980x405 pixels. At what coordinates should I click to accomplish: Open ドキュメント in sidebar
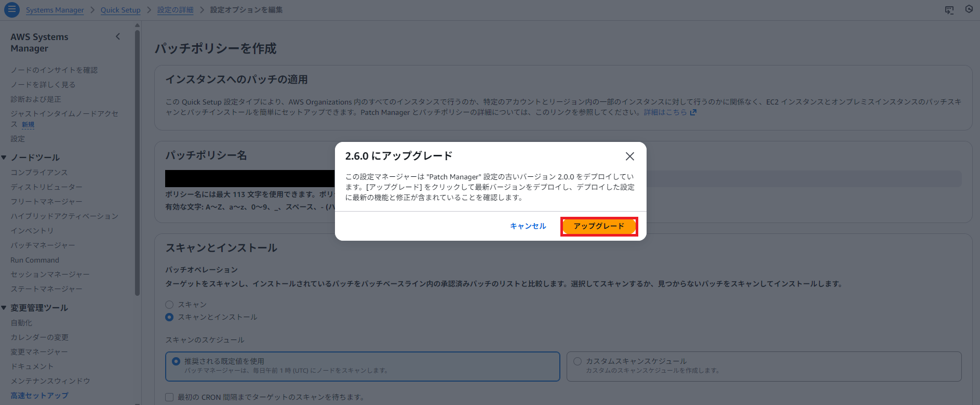pyautogui.click(x=32, y=367)
